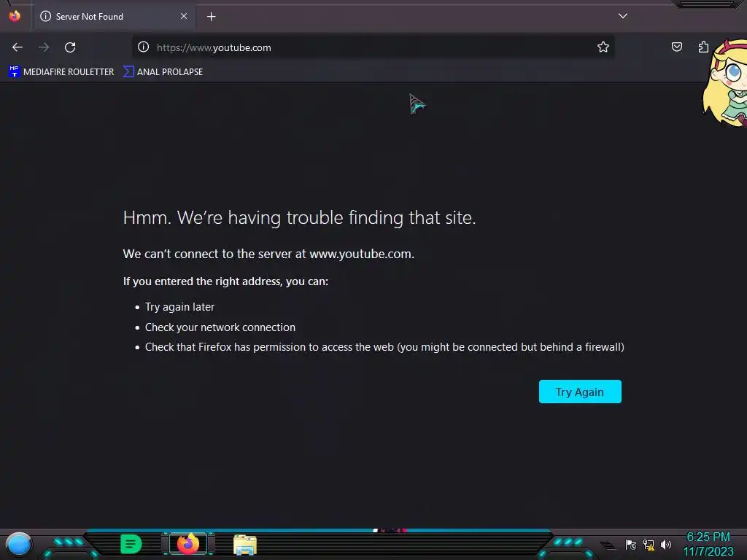747x560 pixels.
Task: Go back to the previous page
Action: (18, 47)
